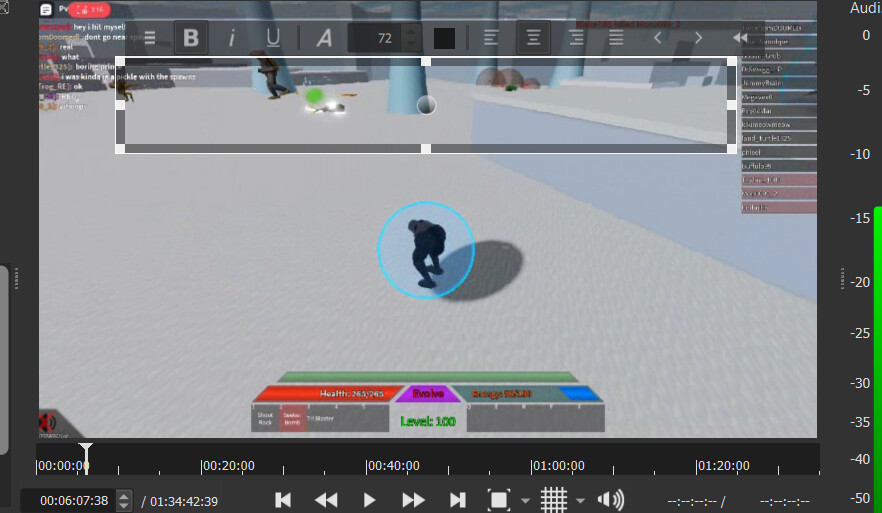Skip to the start of the video
The image size is (882, 513).
pos(283,500)
